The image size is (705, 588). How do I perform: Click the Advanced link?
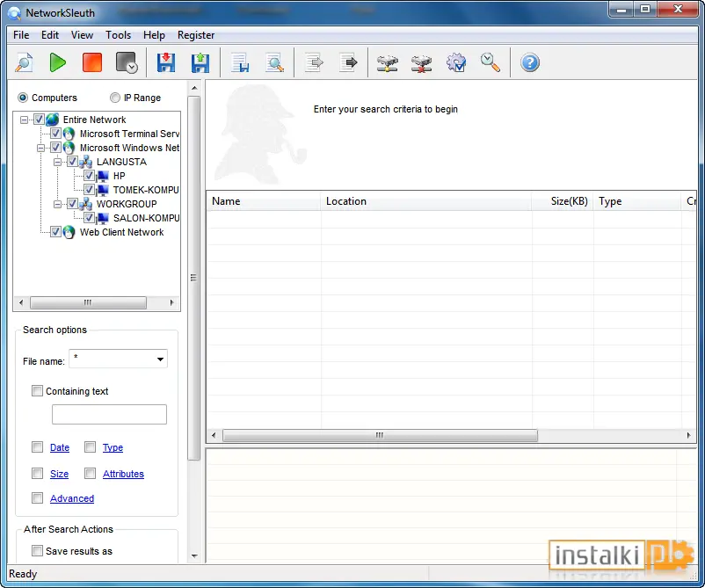pos(72,498)
